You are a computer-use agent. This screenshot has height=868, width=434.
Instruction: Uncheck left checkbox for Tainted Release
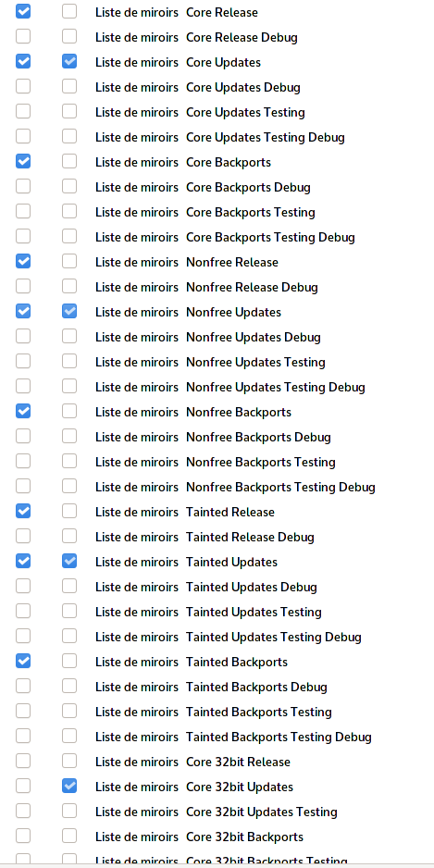point(23,511)
